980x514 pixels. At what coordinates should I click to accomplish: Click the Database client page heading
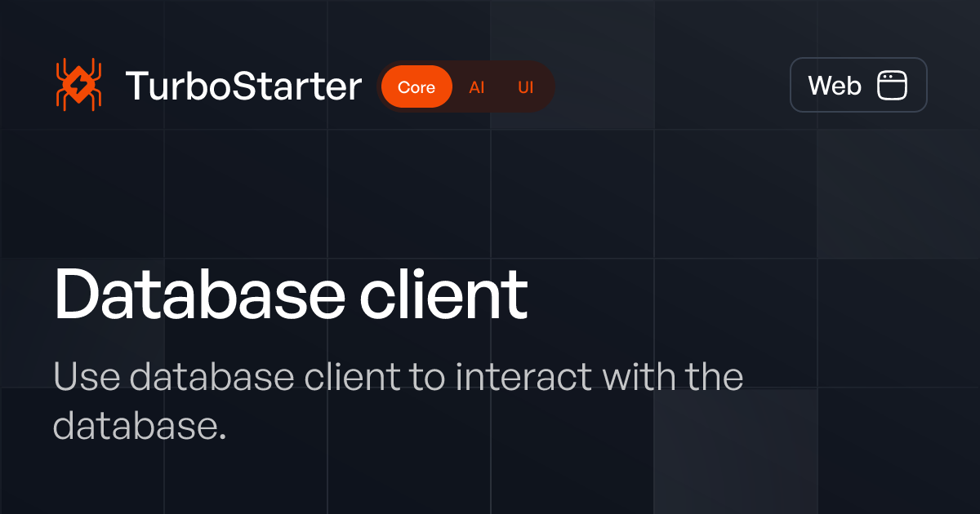tap(292, 295)
